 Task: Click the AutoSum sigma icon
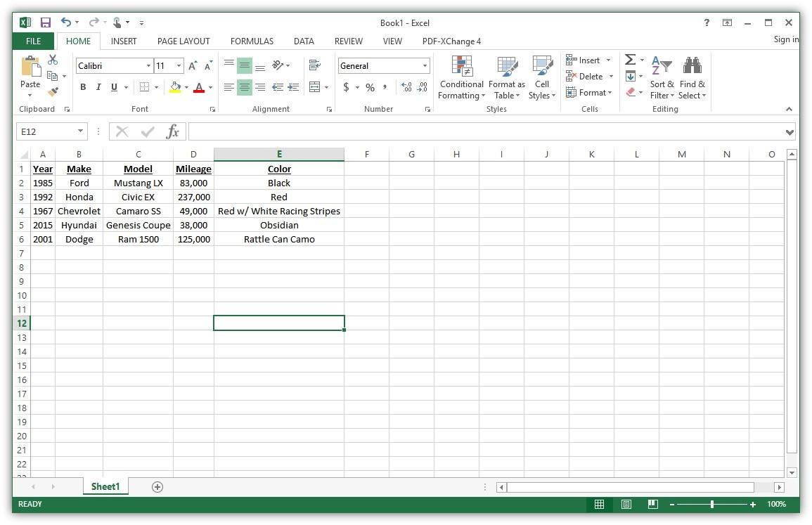tap(630, 60)
